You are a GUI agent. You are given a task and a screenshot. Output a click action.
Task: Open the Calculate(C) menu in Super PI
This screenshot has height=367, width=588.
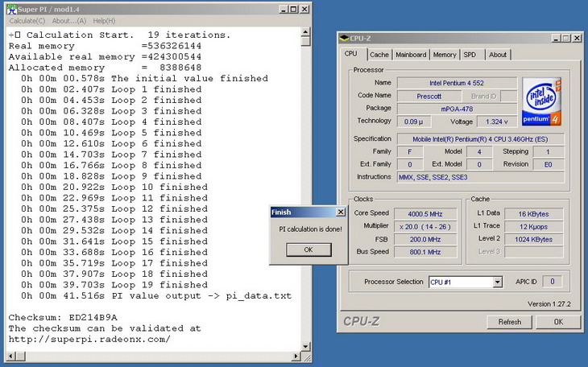coord(27,21)
